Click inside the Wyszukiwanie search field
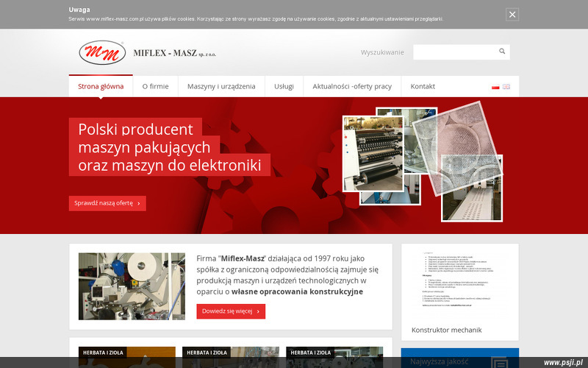588x368 pixels. tap(462, 52)
